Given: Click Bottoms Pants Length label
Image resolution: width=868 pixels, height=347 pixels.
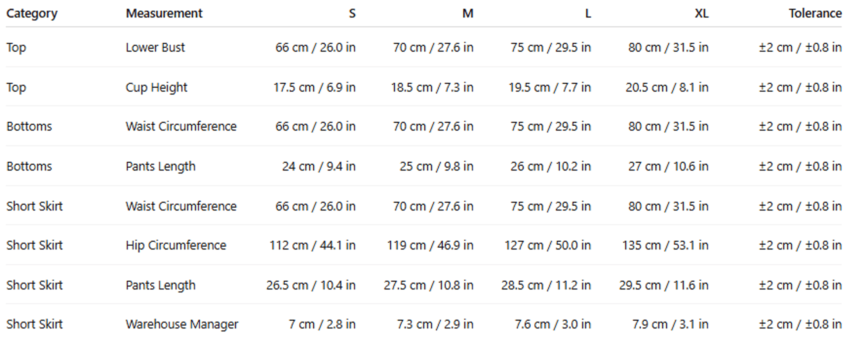Looking at the screenshot, I should click(160, 166).
